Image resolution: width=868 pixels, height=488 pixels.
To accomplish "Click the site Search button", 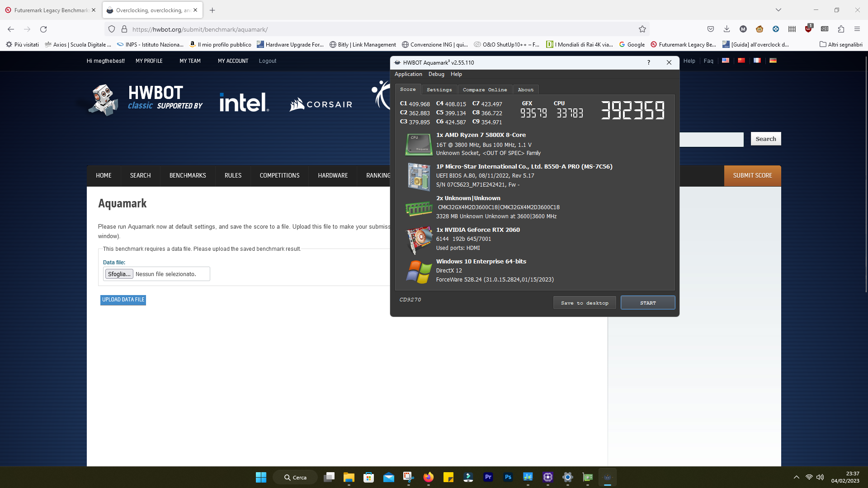I will (766, 139).
